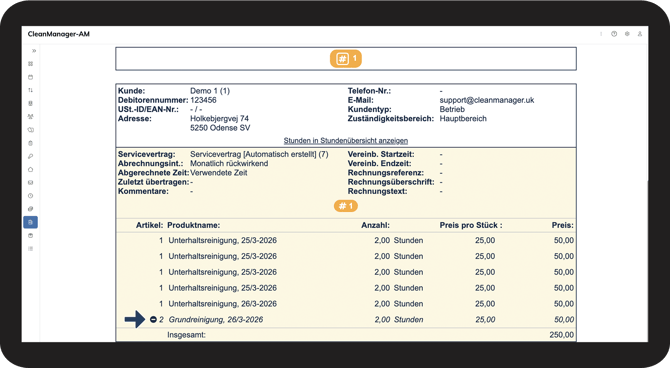Click the 'Abrechnungsint.:' label

pos(150,164)
